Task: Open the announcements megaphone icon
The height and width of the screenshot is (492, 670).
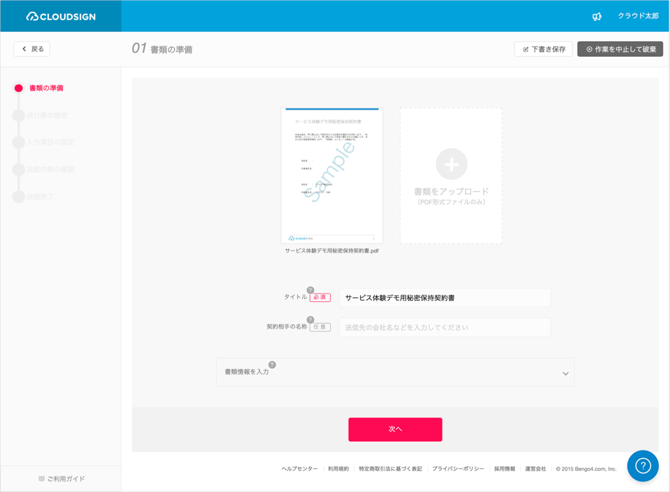Action: 597,16
